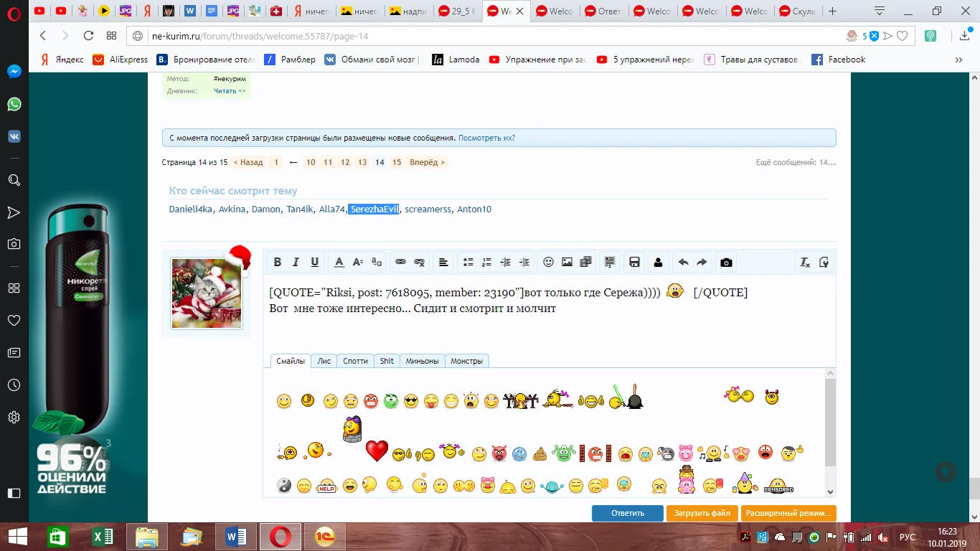Switch to the Миньоны smilies tab
The height and width of the screenshot is (551, 980).
(x=422, y=361)
